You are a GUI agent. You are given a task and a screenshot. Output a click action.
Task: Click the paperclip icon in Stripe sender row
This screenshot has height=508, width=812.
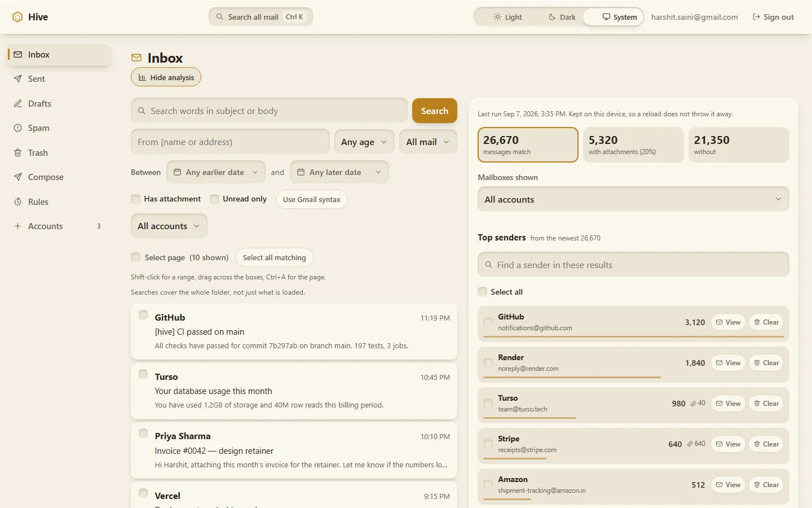pos(690,444)
